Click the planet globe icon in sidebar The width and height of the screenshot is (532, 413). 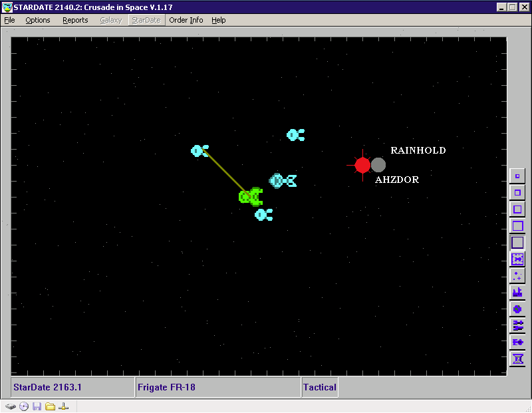pyautogui.click(x=517, y=309)
